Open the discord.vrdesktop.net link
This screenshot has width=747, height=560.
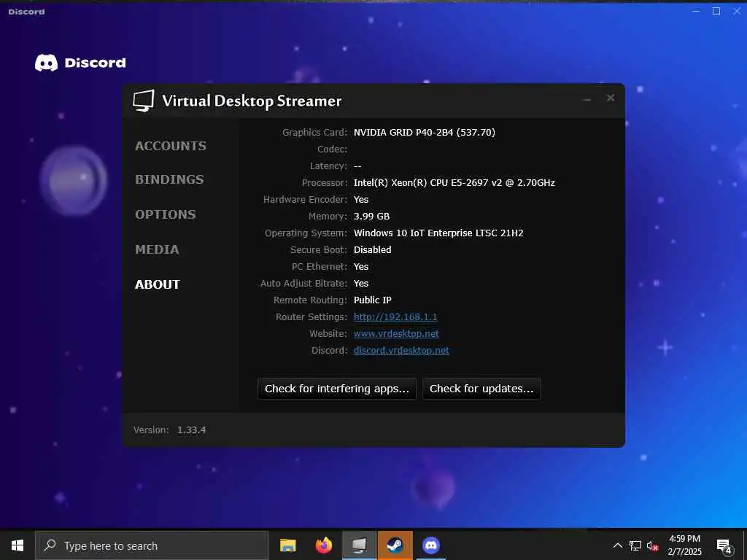tap(401, 351)
